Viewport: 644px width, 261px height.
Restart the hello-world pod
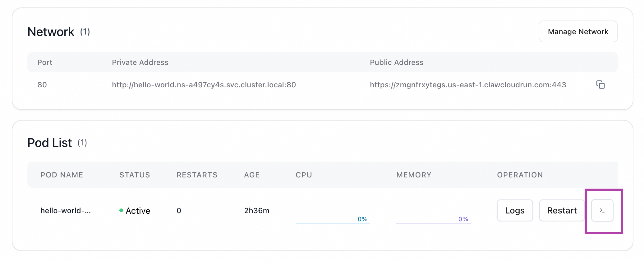point(562,211)
